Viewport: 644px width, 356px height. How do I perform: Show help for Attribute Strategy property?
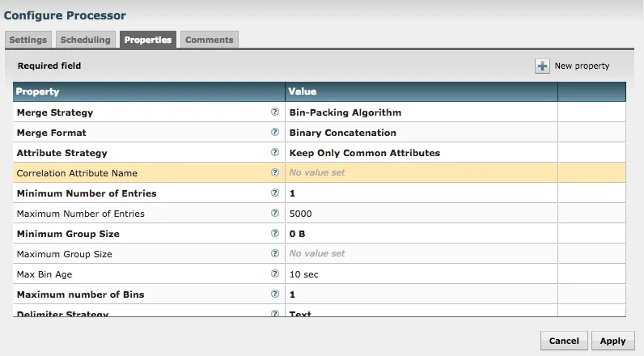pos(275,153)
